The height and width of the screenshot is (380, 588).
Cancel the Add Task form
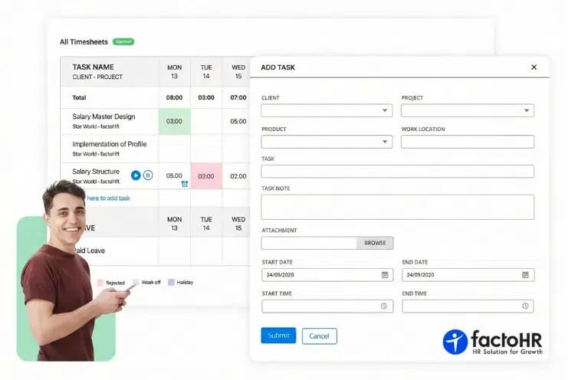(x=319, y=336)
